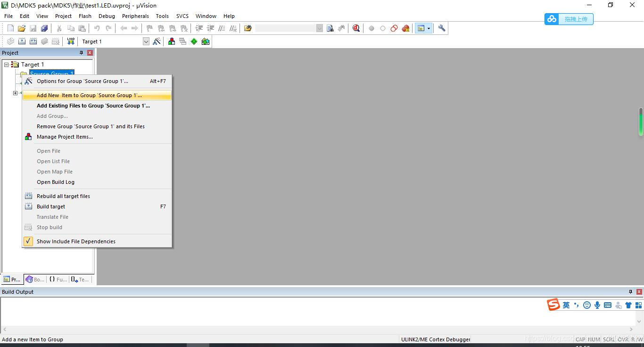
Task: Click the Redo arrow icon
Action: pos(108,28)
